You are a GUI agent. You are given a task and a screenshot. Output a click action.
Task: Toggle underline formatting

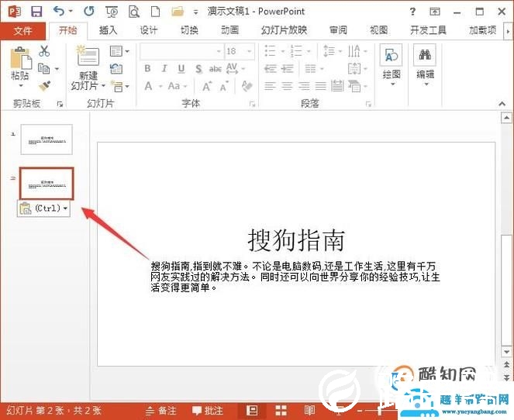pos(181,69)
